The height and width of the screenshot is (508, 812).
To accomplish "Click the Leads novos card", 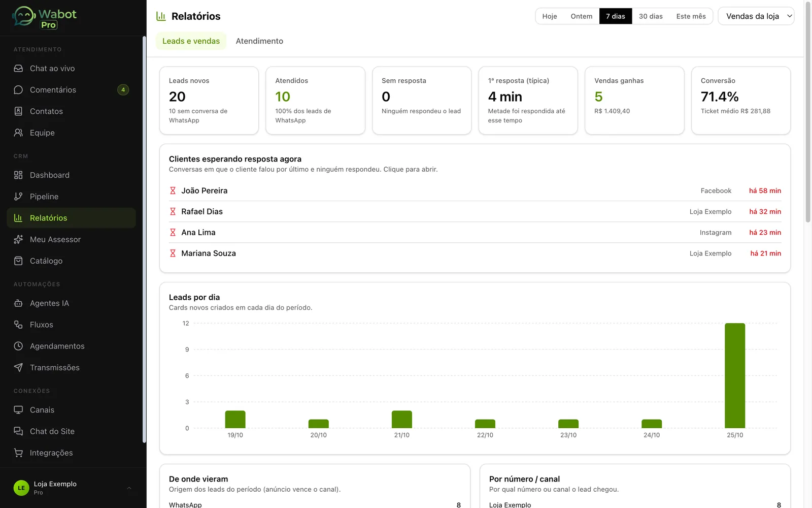I will tap(209, 101).
